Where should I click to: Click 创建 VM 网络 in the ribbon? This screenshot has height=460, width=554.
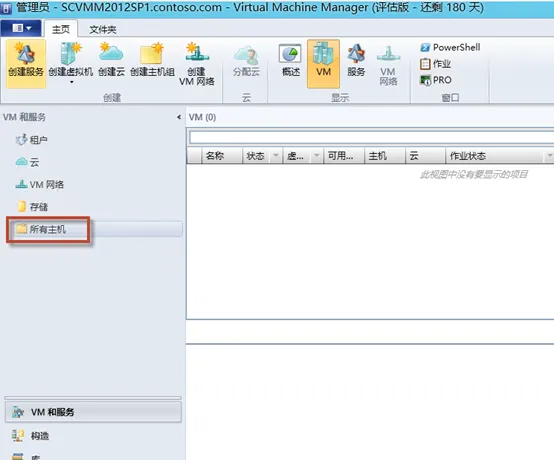[196, 64]
